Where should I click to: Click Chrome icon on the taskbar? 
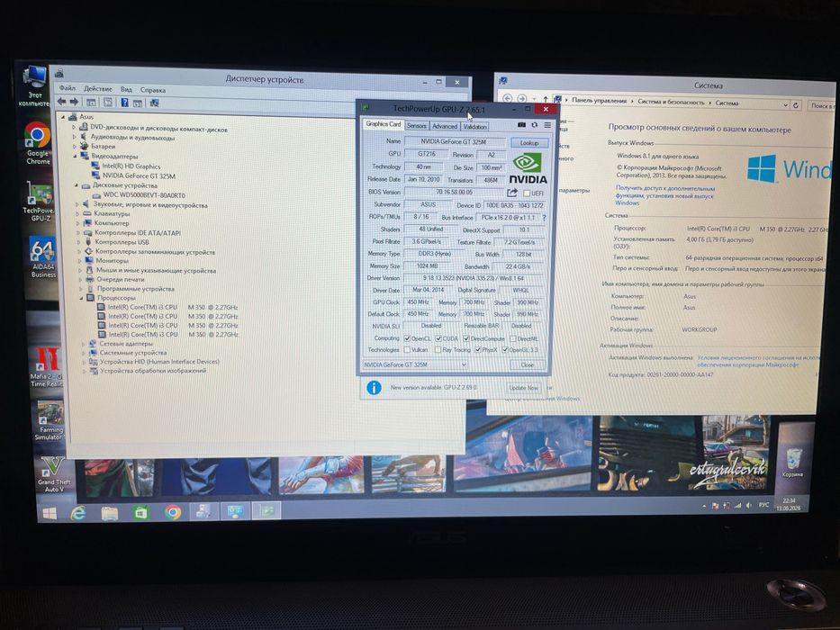[x=173, y=513]
